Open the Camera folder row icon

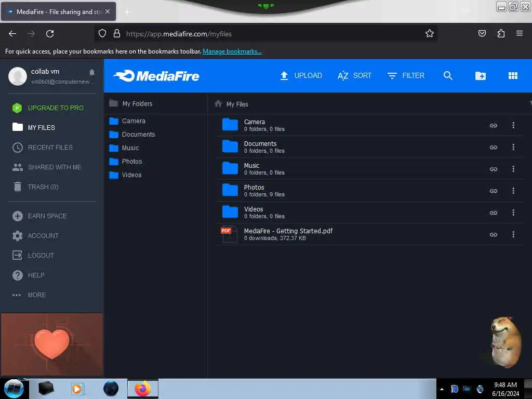click(x=230, y=125)
